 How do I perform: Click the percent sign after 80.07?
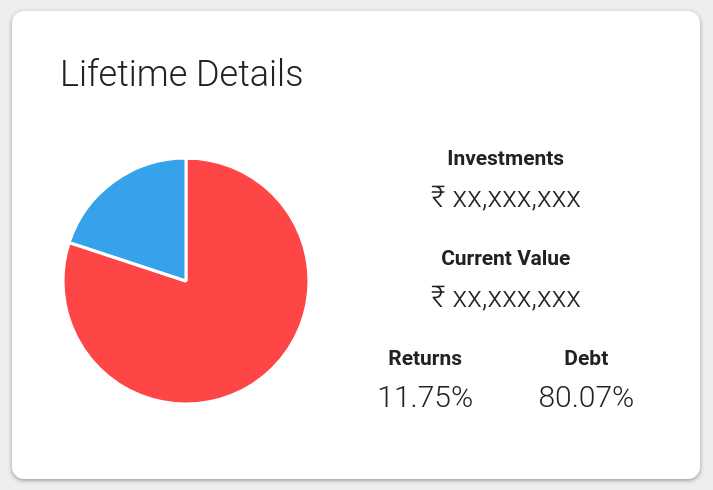click(x=622, y=397)
